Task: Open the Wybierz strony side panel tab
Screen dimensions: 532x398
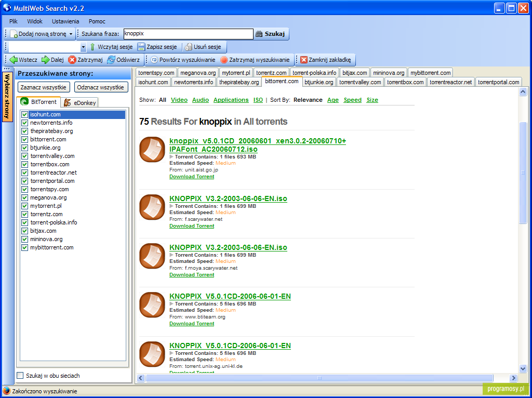Action: point(7,96)
